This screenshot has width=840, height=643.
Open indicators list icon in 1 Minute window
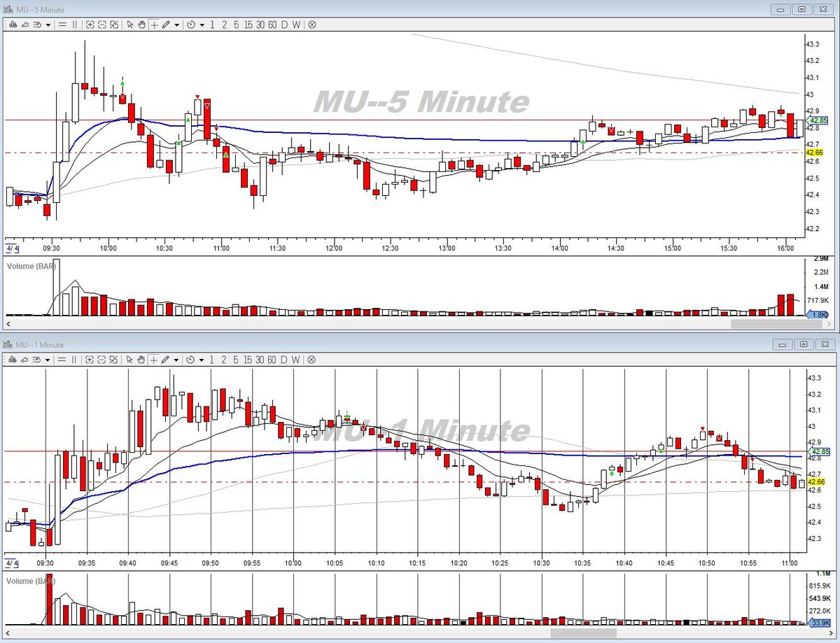(x=36, y=359)
